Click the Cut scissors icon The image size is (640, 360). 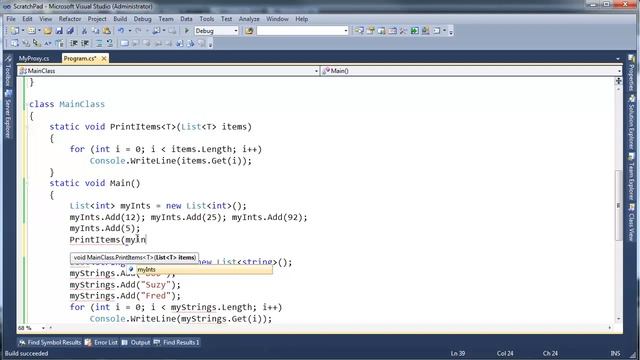(x=84, y=31)
